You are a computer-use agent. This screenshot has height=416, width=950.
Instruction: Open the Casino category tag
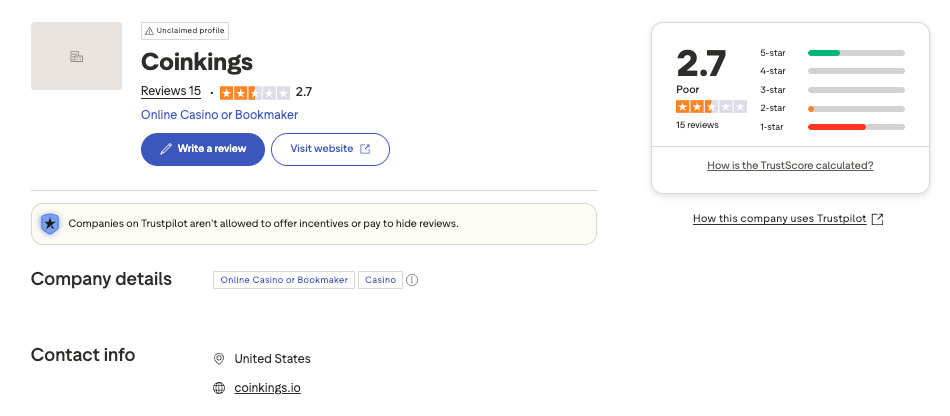tap(380, 280)
